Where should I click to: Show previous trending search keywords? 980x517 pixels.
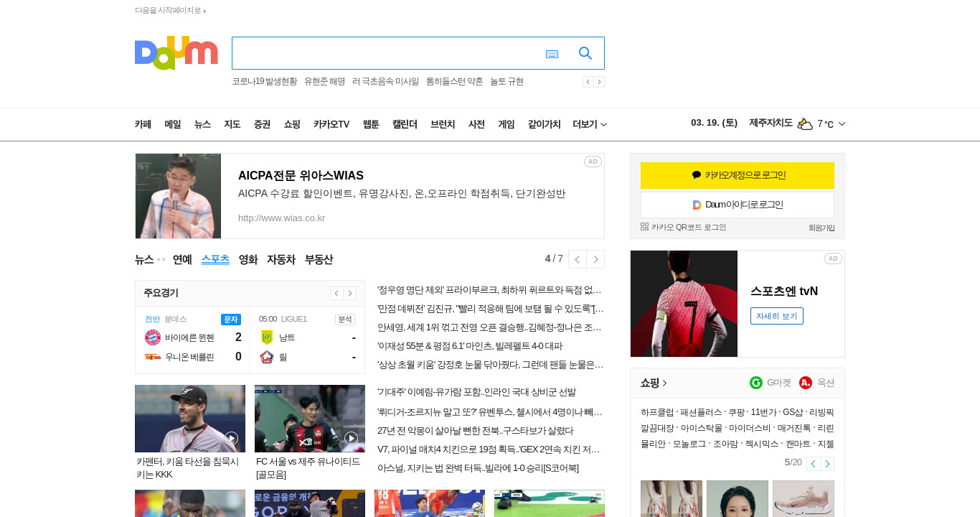point(588,82)
